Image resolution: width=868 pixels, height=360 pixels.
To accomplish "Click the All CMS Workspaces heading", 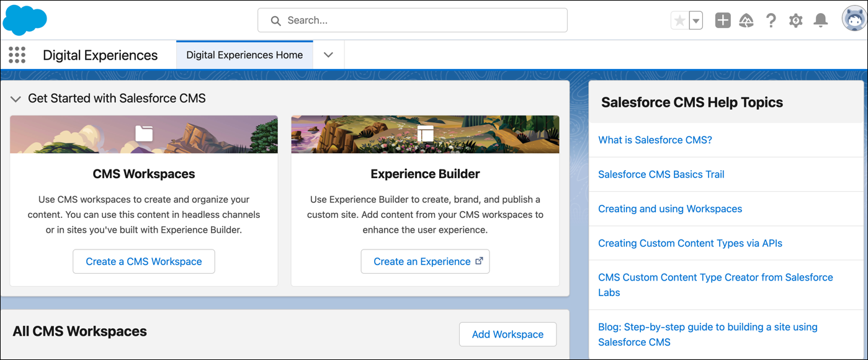I will (x=79, y=331).
